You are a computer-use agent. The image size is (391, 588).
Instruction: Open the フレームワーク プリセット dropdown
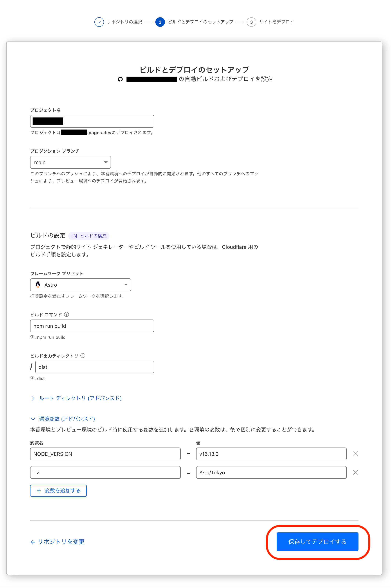pyautogui.click(x=80, y=285)
